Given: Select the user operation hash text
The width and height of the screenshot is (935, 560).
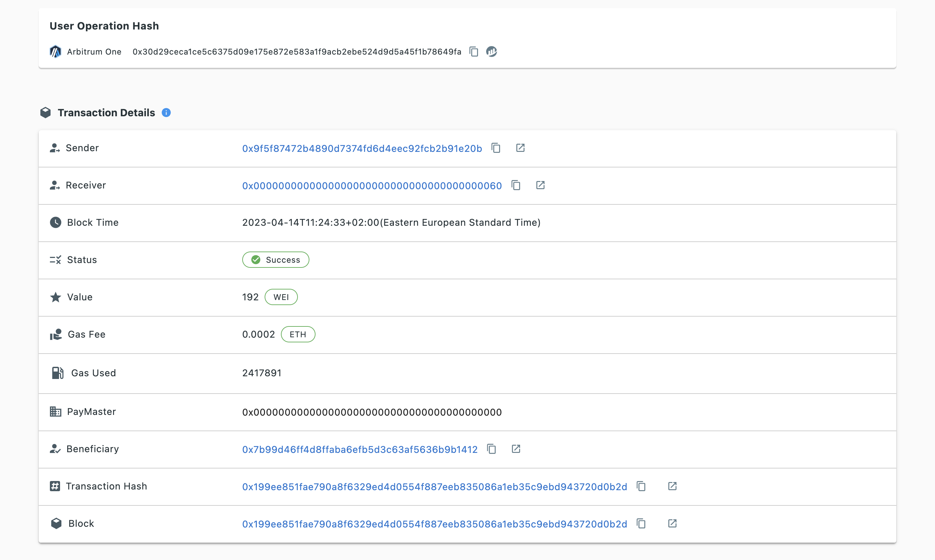Looking at the screenshot, I should click(297, 52).
